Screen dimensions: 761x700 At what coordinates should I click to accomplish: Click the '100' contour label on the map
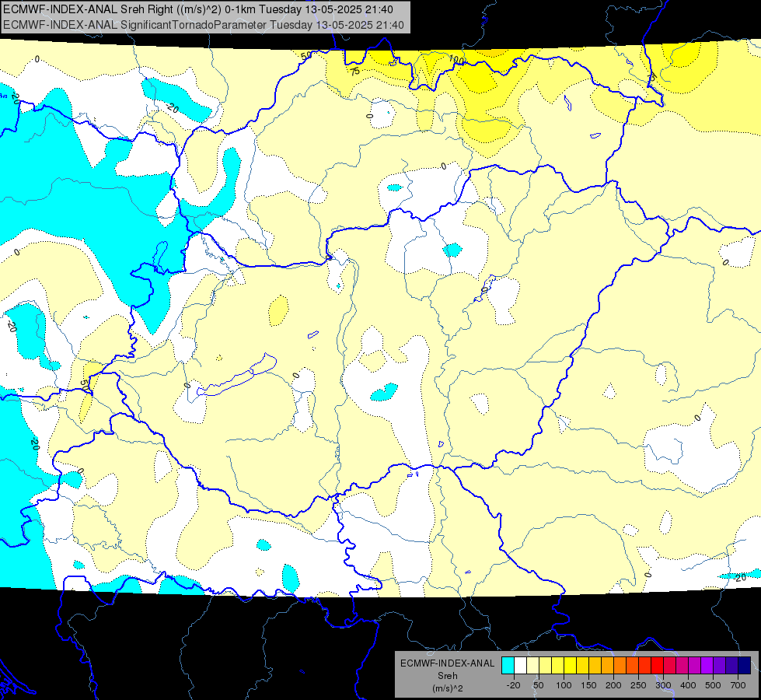(456, 60)
